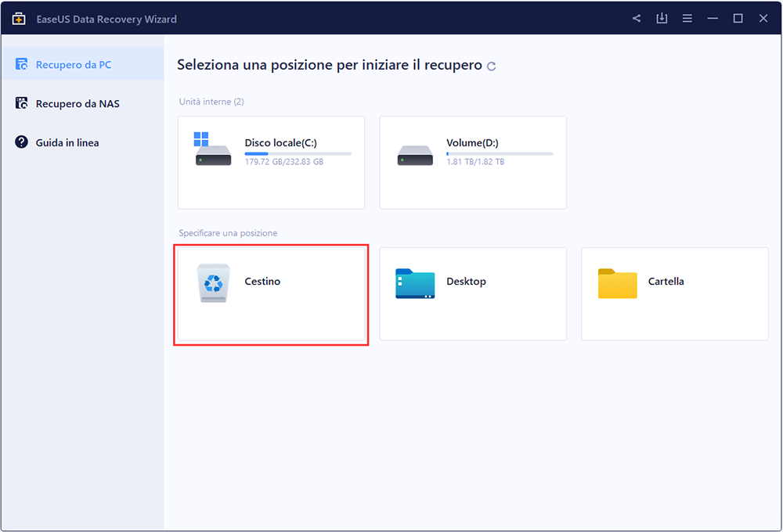Click the Cestino recycle bin icon
The height and width of the screenshot is (532, 783).
(x=213, y=282)
